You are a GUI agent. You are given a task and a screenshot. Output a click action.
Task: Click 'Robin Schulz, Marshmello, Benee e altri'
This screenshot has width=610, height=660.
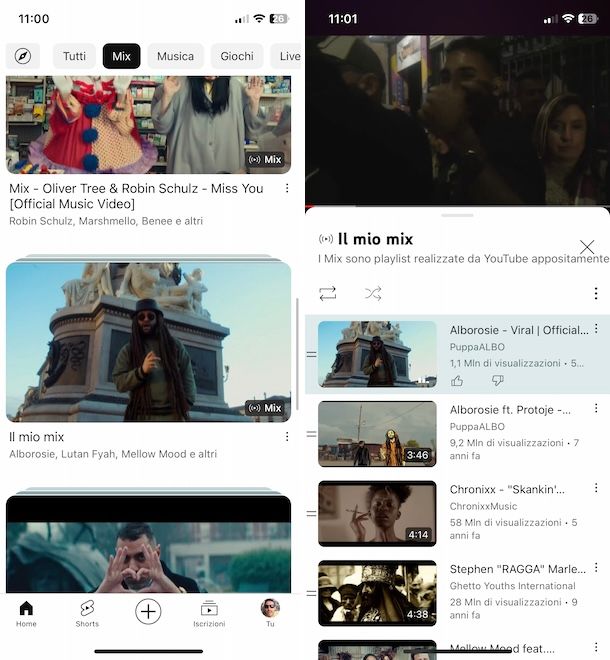pyautogui.click(x=106, y=221)
